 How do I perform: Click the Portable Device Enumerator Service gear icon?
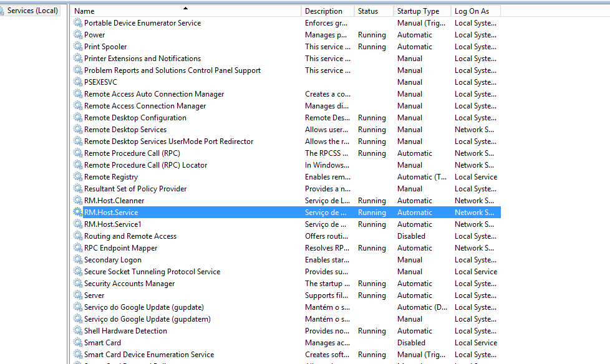coord(78,22)
